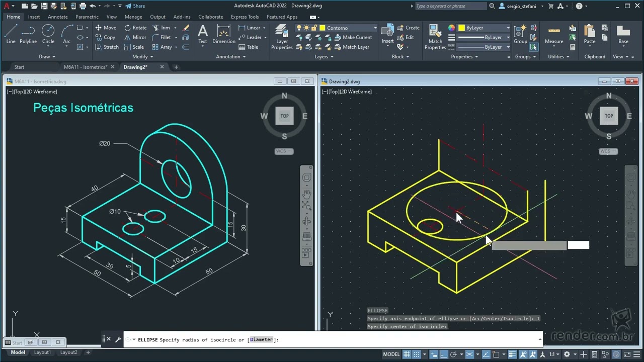The image size is (644, 362).
Task: Open Layer Properties manager
Action: click(x=282, y=37)
